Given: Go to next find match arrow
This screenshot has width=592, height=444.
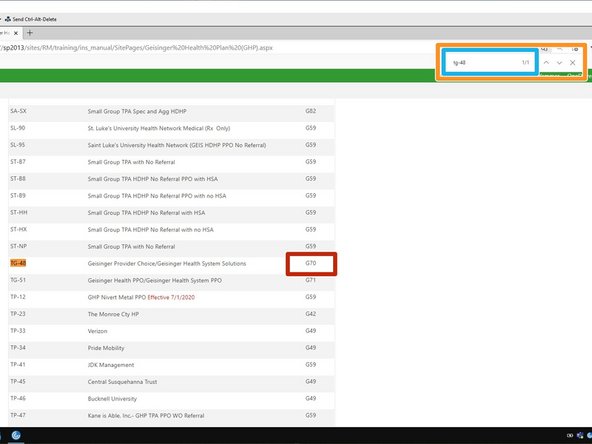Looking at the screenshot, I should click(560, 63).
